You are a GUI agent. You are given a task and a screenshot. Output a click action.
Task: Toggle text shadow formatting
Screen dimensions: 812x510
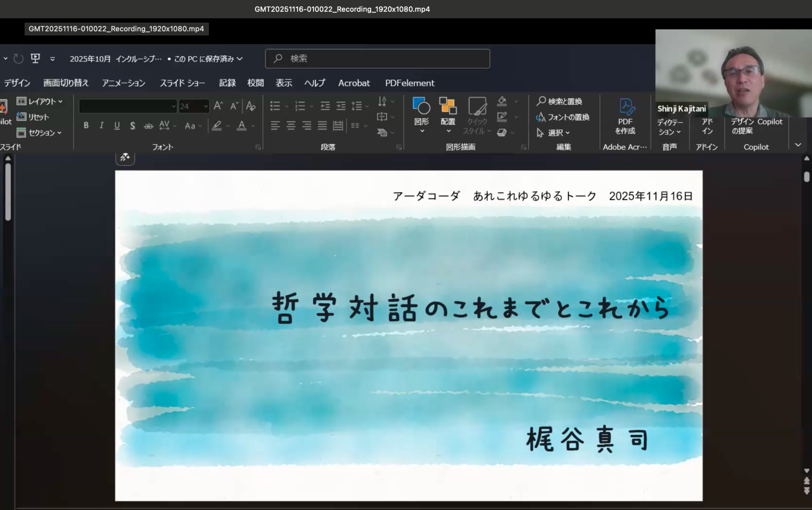coord(132,126)
